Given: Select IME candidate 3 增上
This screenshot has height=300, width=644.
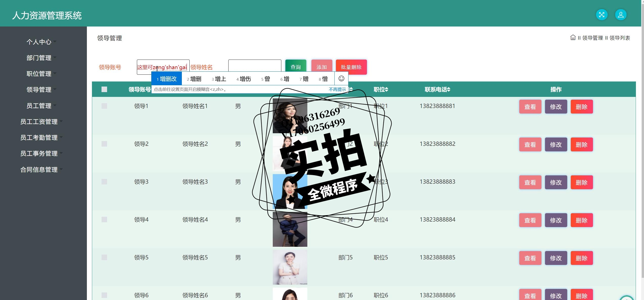Looking at the screenshot, I should click(x=219, y=79).
